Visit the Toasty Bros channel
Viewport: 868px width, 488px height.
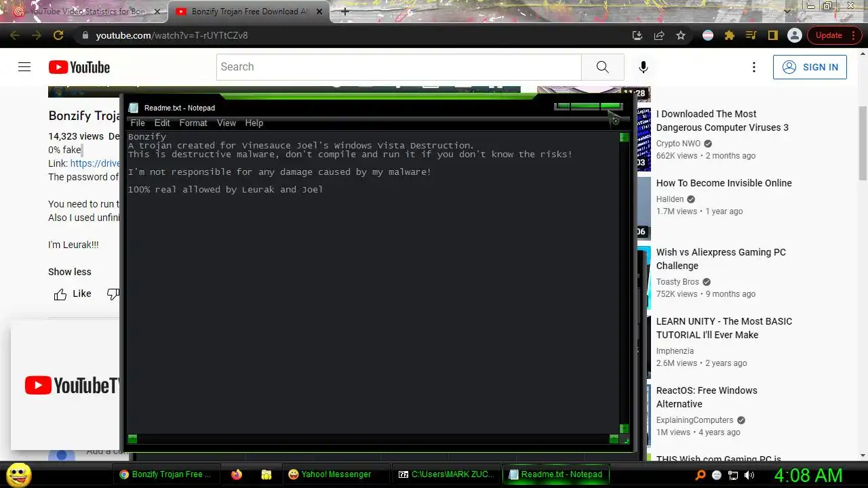[677, 282]
